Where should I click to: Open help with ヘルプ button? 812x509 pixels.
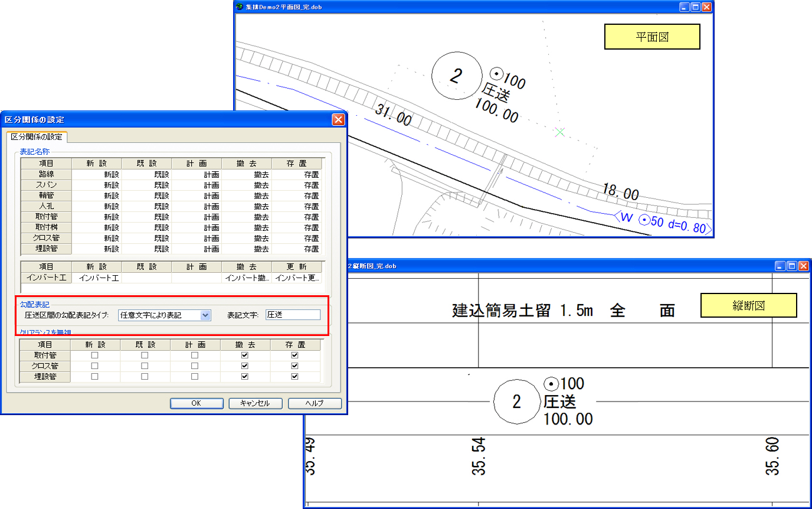pos(315,403)
